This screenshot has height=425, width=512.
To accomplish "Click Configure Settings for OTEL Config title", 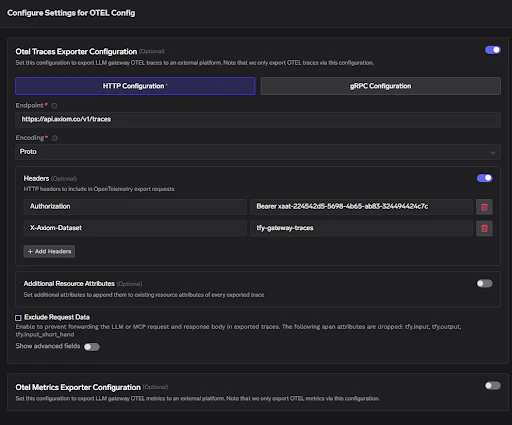I will 71,13.
